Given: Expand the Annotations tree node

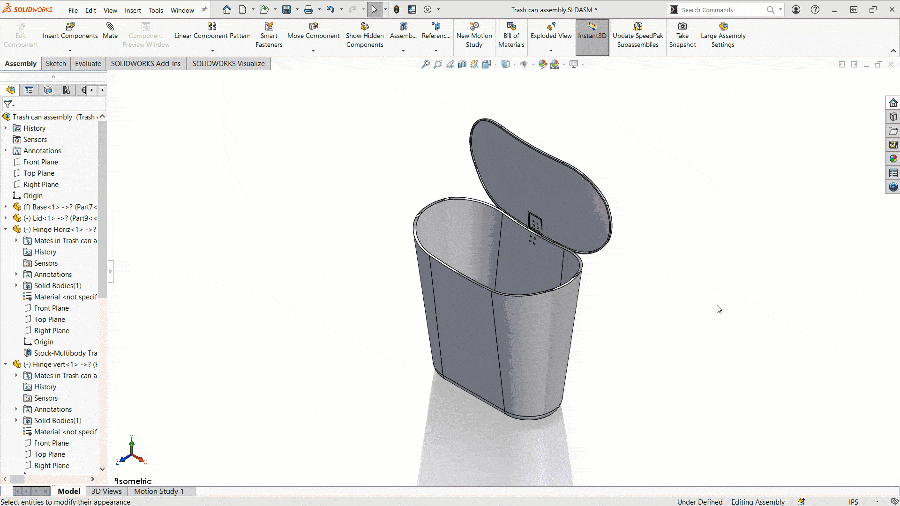Looking at the screenshot, I should [x=6, y=151].
